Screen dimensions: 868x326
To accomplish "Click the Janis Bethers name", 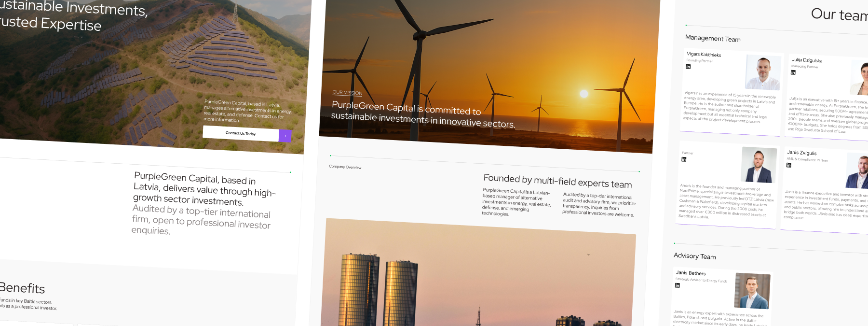I will click(x=691, y=273).
